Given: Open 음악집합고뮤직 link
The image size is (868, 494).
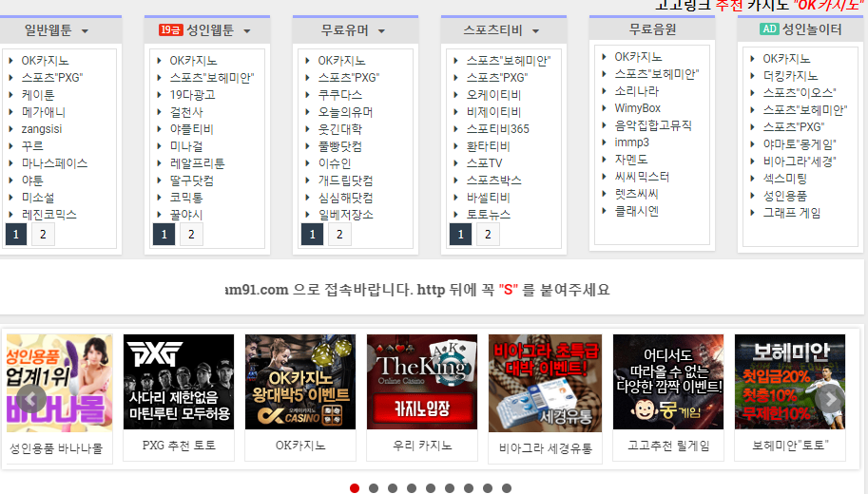Looking at the screenshot, I should click(653, 125).
